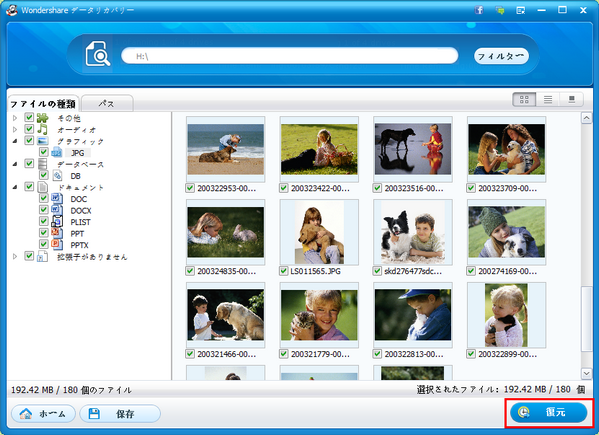Open the Facebook share icon

pos(479,10)
